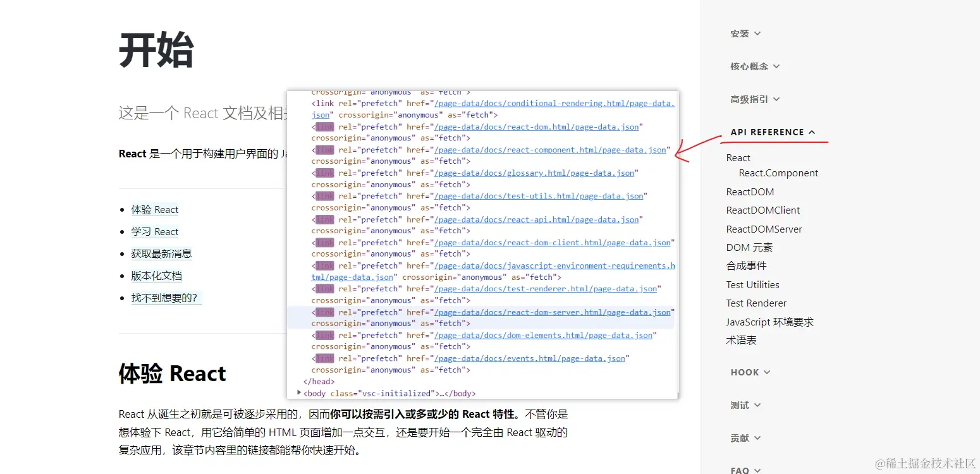Open glossary.html page-data.json href
The width and height of the screenshot is (980, 474).
click(534, 173)
